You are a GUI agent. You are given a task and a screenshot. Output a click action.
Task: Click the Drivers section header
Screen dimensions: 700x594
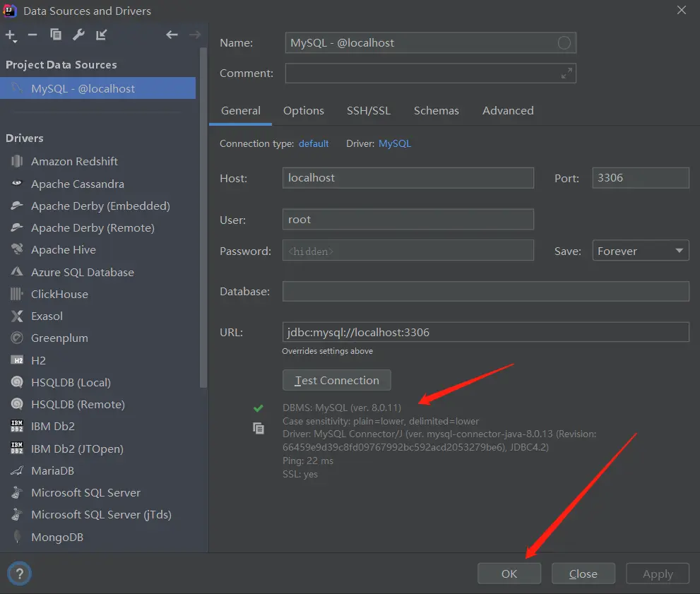pos(25,138)
